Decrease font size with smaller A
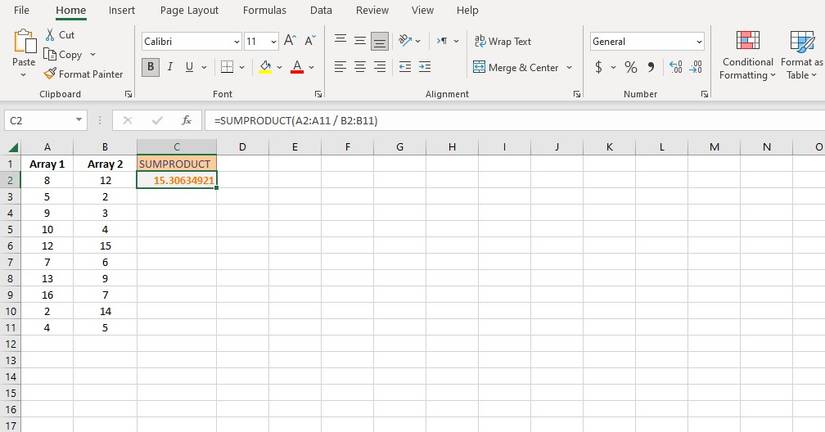 pyautogui.click(x=310, y=41)
